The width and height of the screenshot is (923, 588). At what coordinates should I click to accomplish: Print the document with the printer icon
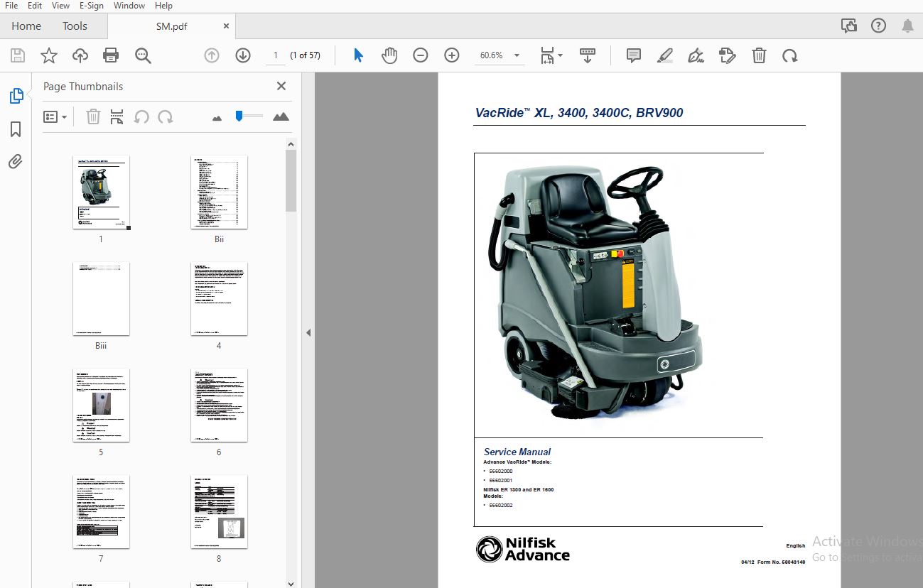[x=111, y=55]
